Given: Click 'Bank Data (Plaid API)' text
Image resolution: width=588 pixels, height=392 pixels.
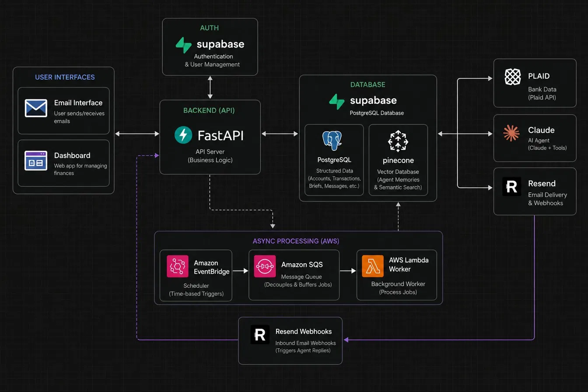Looking at the screenshot, I should coord(542,94).
